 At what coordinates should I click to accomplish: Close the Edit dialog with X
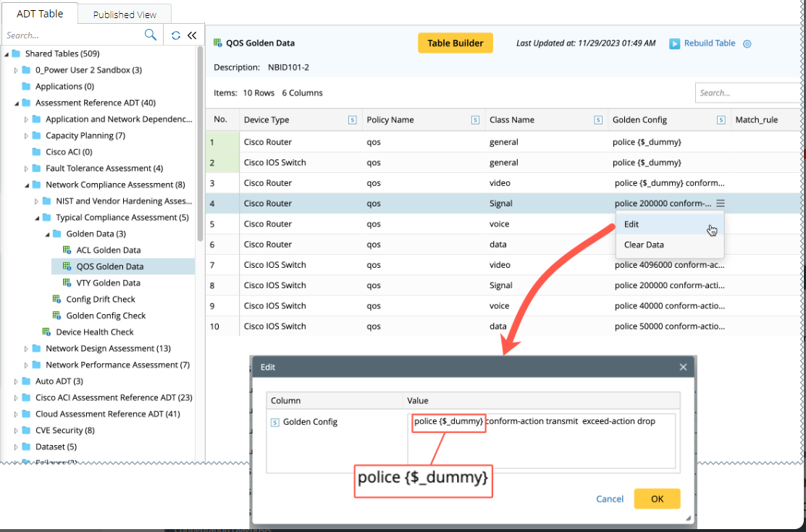coord(682,367)
